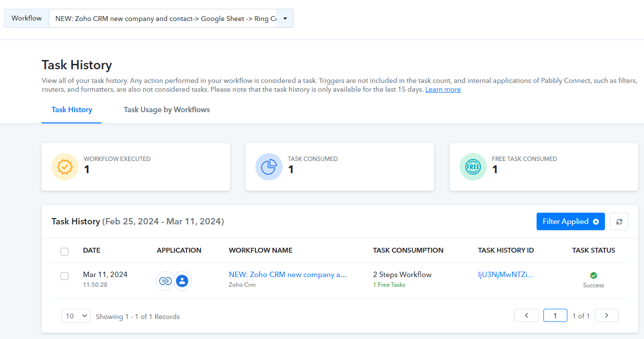
Task: Click the Workflow Executed badge icon
Action: point(65,167)
